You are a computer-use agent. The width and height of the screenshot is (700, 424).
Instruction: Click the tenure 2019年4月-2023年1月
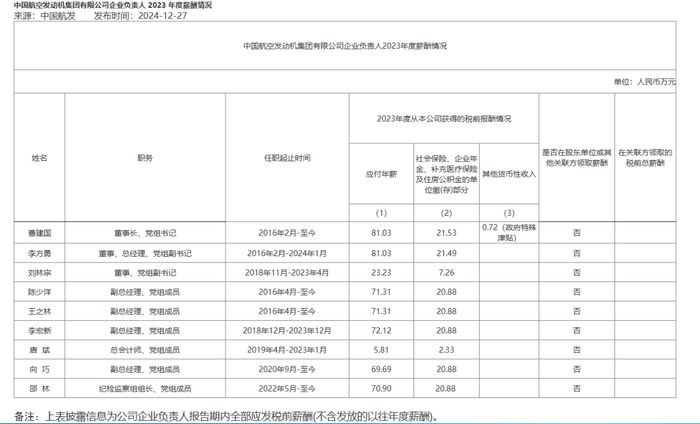point(287,350)
